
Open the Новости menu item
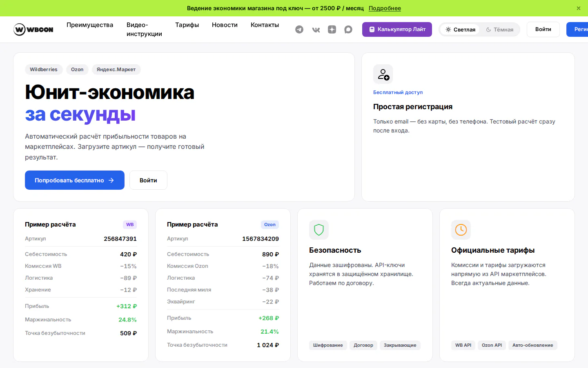point(225,25)
